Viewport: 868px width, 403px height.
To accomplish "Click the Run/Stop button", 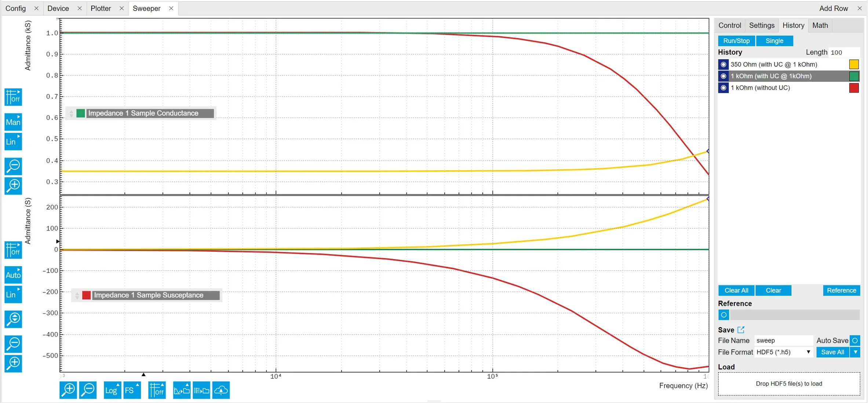I will tap(736, 41).
